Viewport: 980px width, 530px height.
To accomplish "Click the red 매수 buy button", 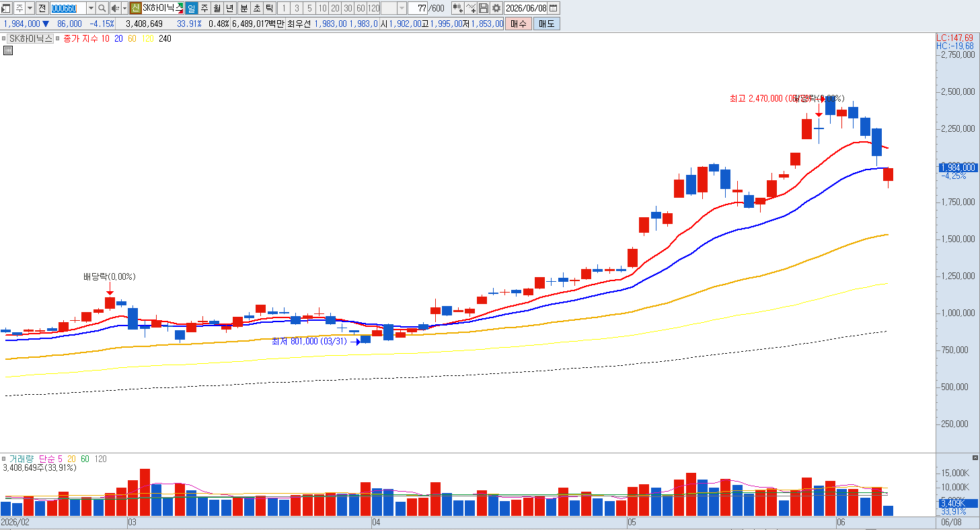I will pos(518,24).
